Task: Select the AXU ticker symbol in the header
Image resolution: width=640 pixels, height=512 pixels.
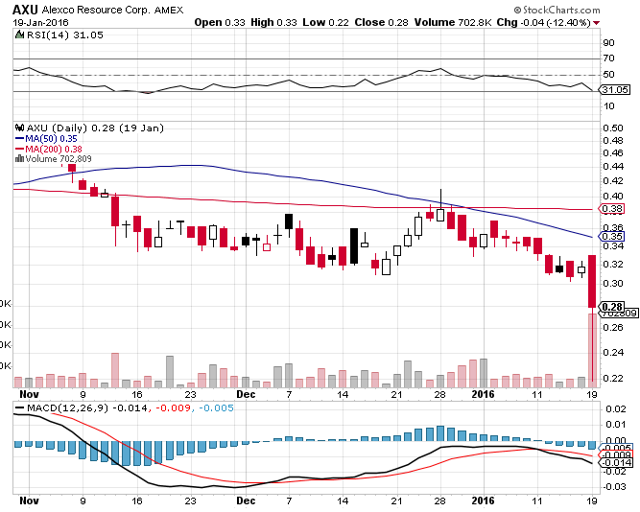Action: 25,9
